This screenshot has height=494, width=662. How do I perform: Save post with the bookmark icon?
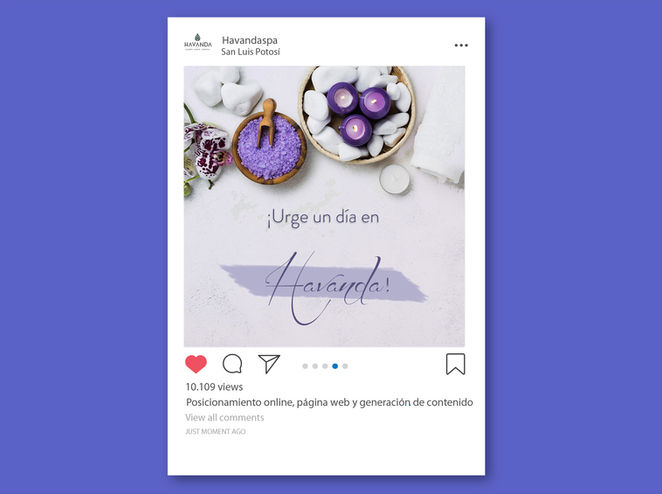(x=456, y=364)
